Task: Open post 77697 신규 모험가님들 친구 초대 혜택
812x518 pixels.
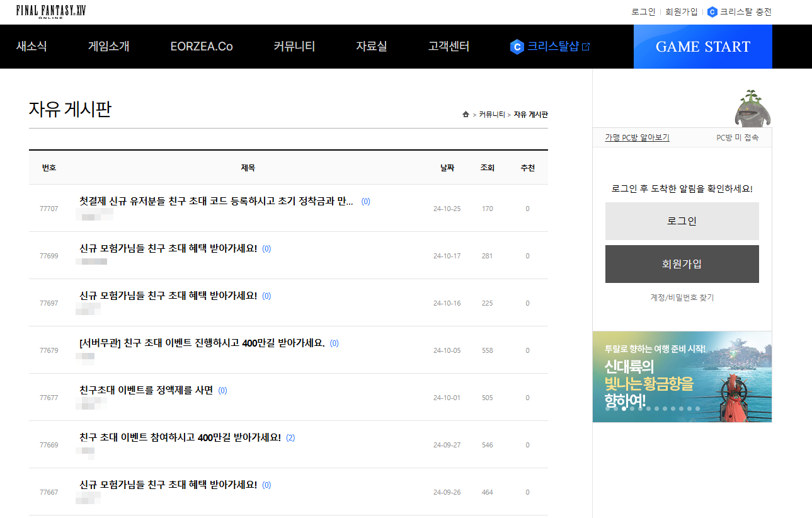Action: [x=168, y=296]
